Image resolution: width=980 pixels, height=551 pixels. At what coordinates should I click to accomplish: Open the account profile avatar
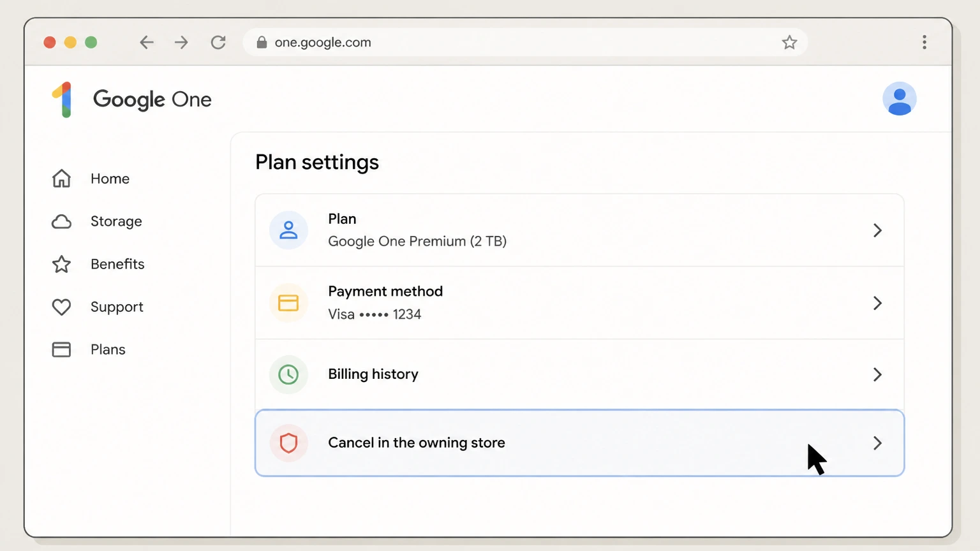899,99
